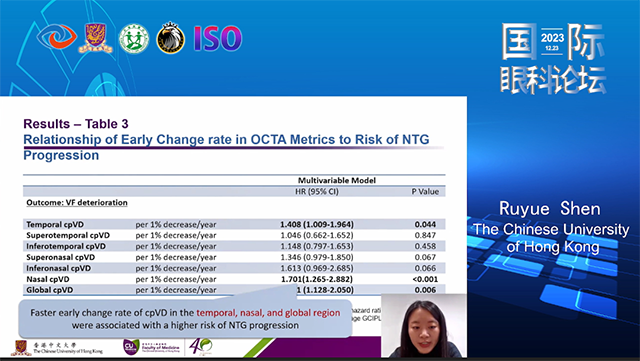Screen dimensions: 640x361
Task: Click the red temporal, nasal, and global text
Action: tap(268, 313)
